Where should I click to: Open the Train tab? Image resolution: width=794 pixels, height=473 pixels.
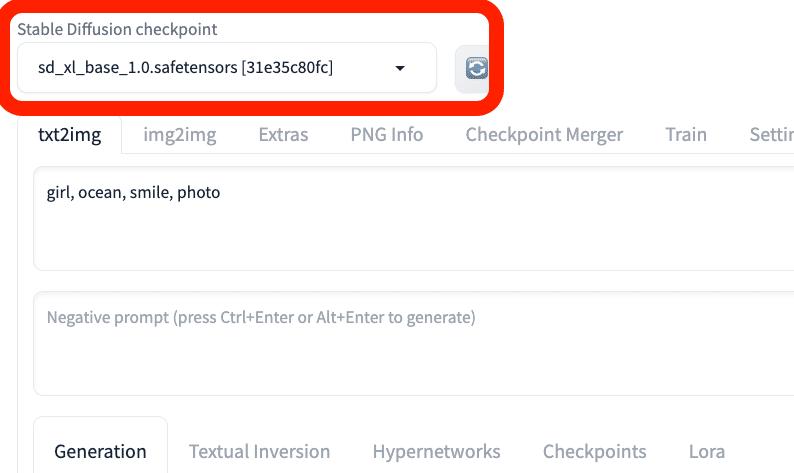686,135
